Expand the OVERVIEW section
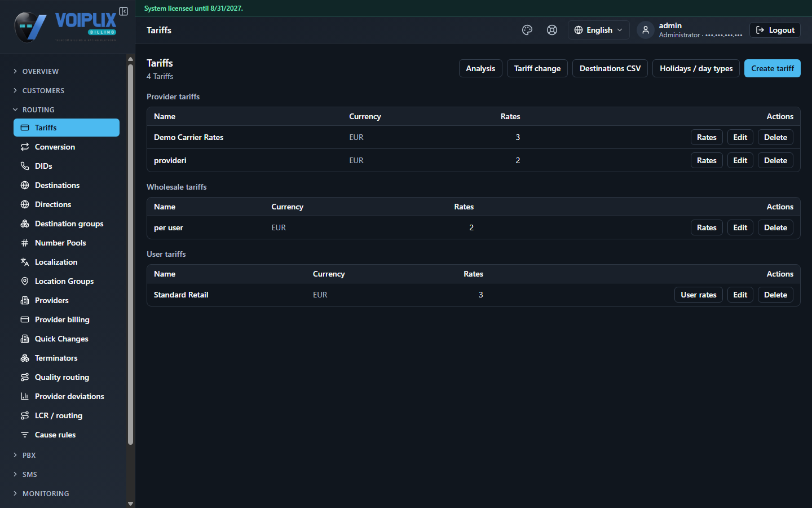The image size is (812, 508). [x=67, y=71]
